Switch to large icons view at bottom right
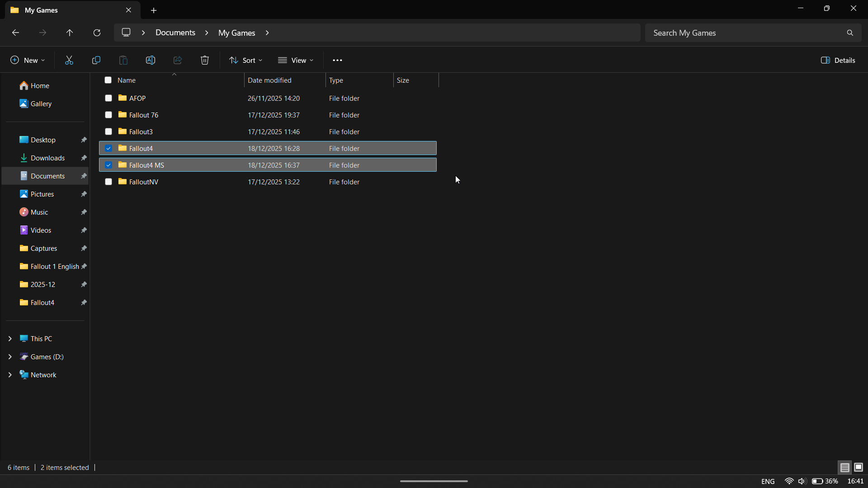868x488 pixels. (858, 467)
